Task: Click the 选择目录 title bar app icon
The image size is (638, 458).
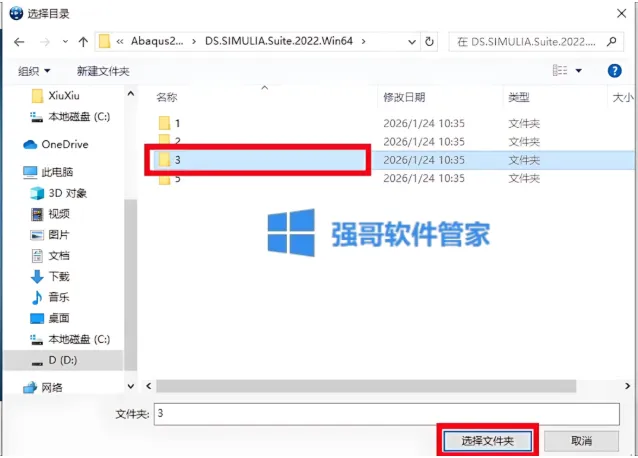Action: click(x=16, y=13)
